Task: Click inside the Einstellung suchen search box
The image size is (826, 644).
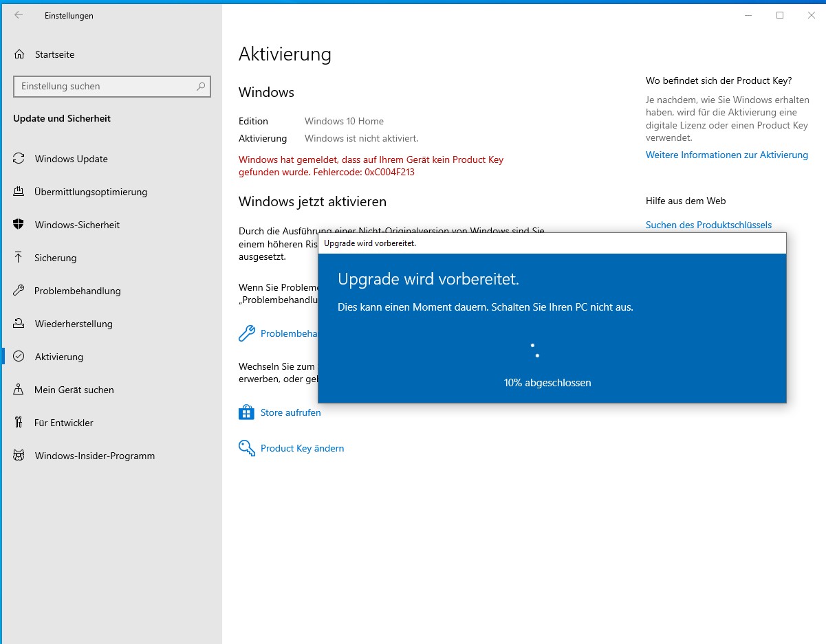Action: (x=103, y=87)
